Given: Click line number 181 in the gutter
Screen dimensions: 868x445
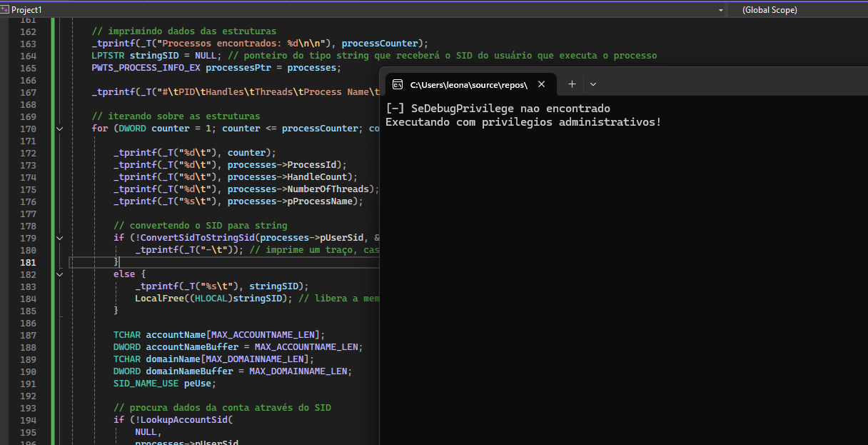Looking at the screenshot, I should 28,262.
